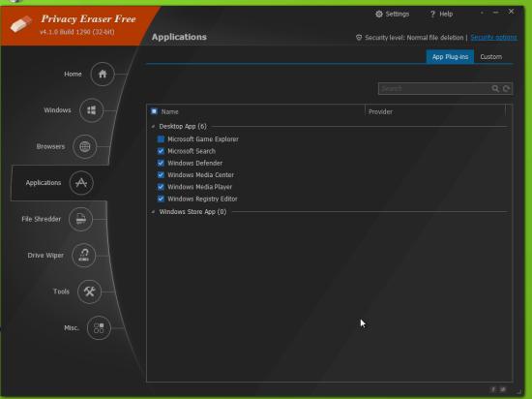532x399 pixels.
Task: Open the Home section icon
Action: point(103,74)
